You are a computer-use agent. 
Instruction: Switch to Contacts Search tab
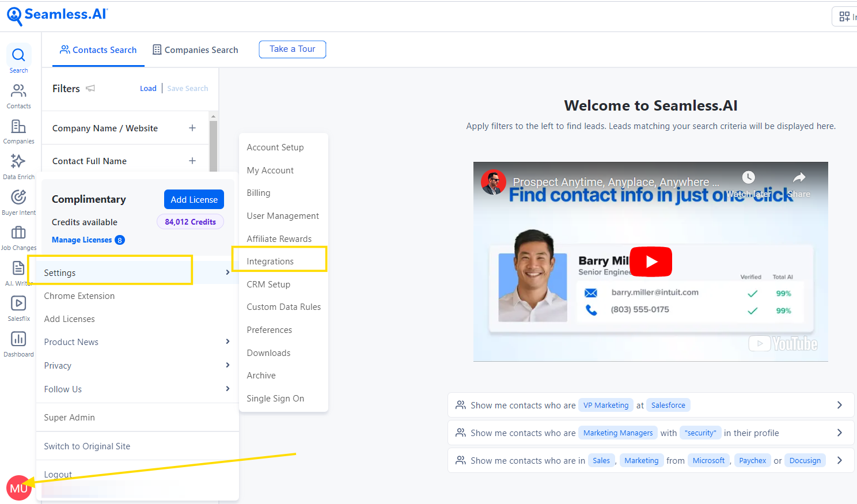[98, 50]
